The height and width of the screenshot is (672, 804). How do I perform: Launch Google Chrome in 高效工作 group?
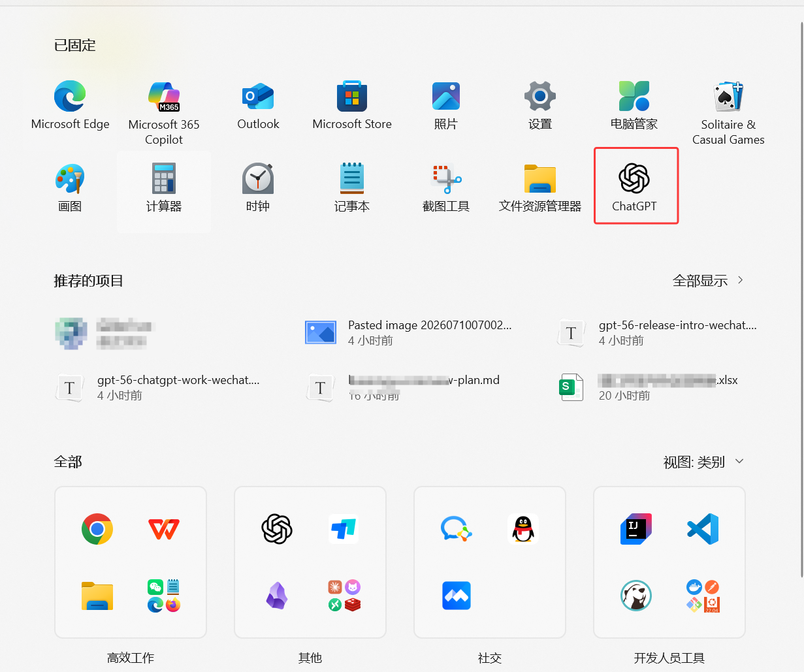click(97, 529)
